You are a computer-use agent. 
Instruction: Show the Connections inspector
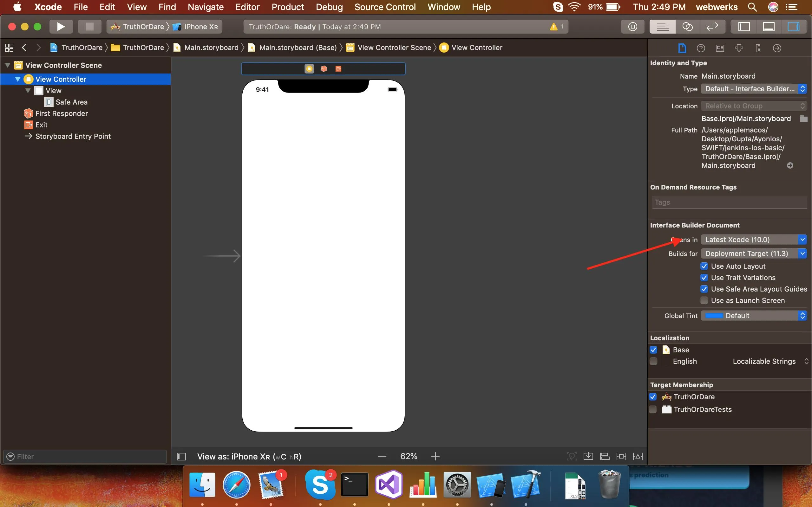pos(777,48)
